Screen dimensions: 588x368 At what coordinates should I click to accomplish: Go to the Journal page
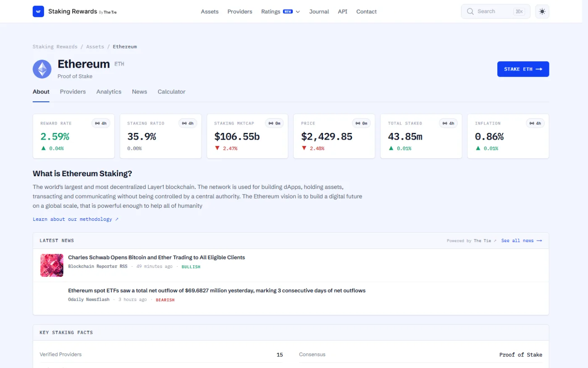(x=319, y=11)
